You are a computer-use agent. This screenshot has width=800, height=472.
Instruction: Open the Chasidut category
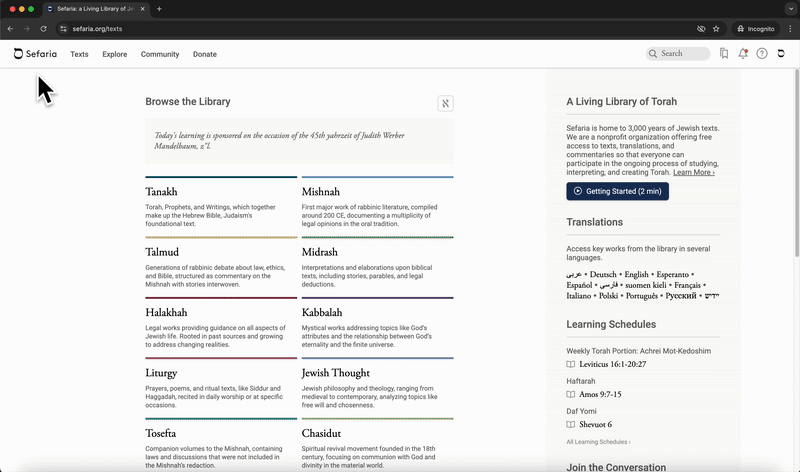pyautogui.click(x=321, y=433)
